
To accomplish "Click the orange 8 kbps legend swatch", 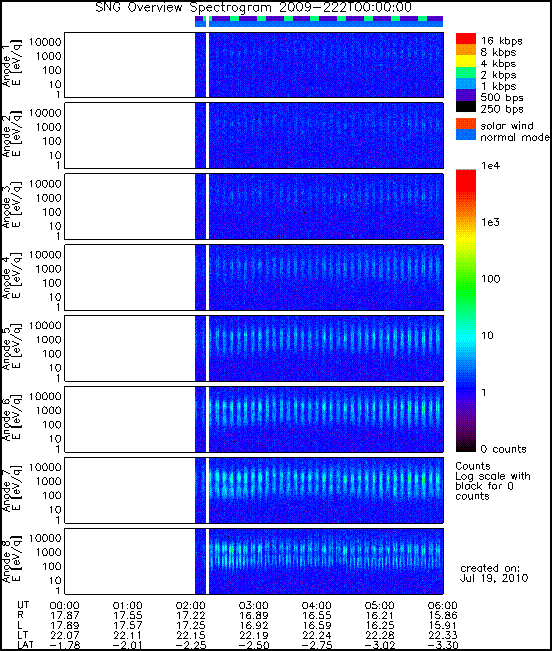I will click(x=466, y=50).
